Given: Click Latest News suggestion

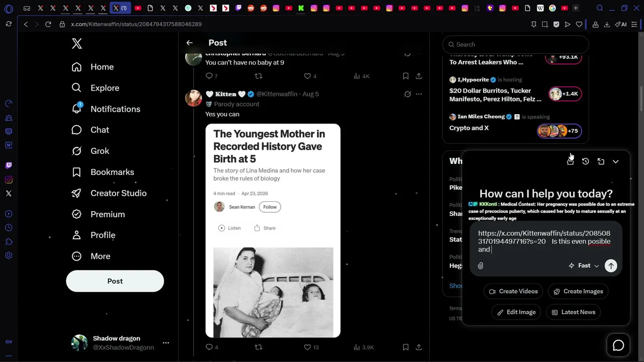Looking at the screenshot, I should (573, 312).
